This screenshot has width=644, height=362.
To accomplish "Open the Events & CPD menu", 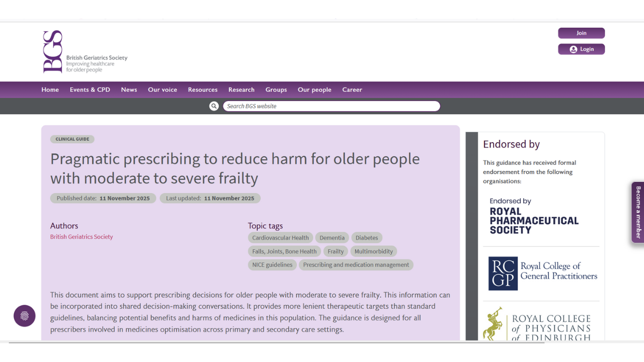I will 90,89.
